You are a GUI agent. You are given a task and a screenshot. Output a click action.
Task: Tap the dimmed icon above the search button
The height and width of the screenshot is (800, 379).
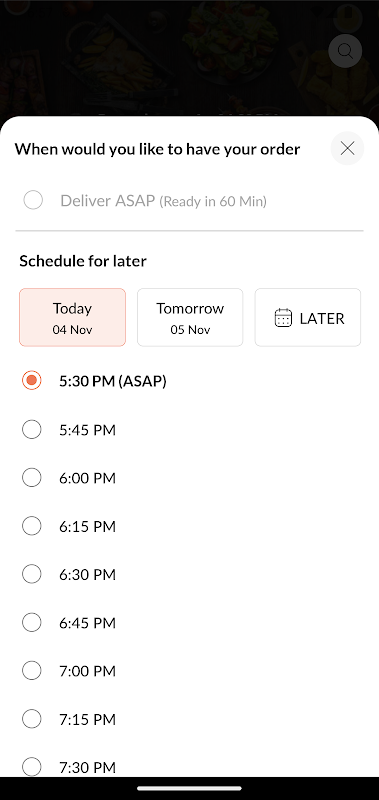(348, 17)
